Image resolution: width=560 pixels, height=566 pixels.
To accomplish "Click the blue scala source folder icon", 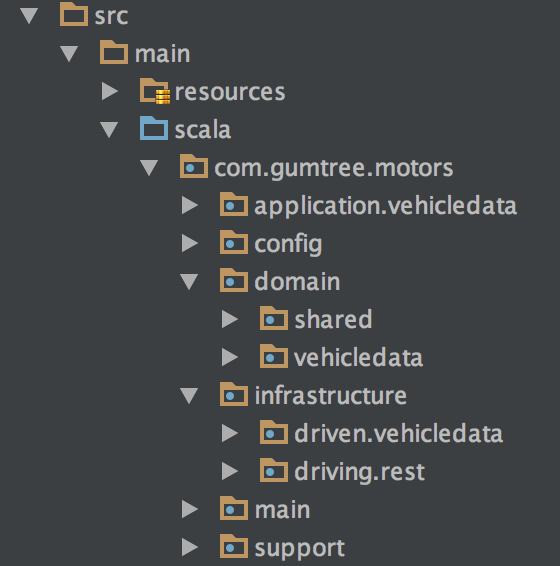I will tap(154, 128).
